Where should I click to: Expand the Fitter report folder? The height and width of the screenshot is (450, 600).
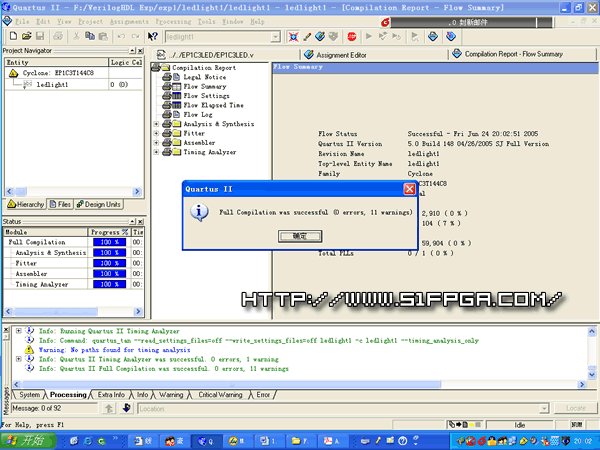[156, 133]
